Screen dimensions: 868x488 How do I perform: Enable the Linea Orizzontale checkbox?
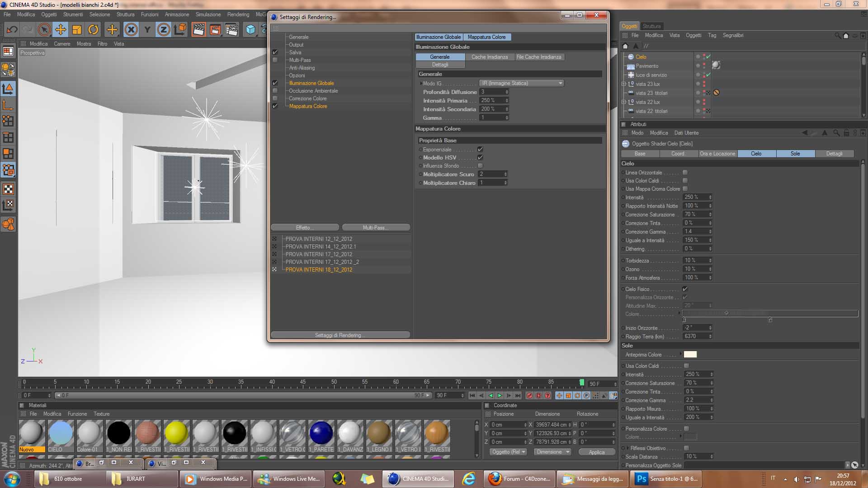click(x=685, y=173)
